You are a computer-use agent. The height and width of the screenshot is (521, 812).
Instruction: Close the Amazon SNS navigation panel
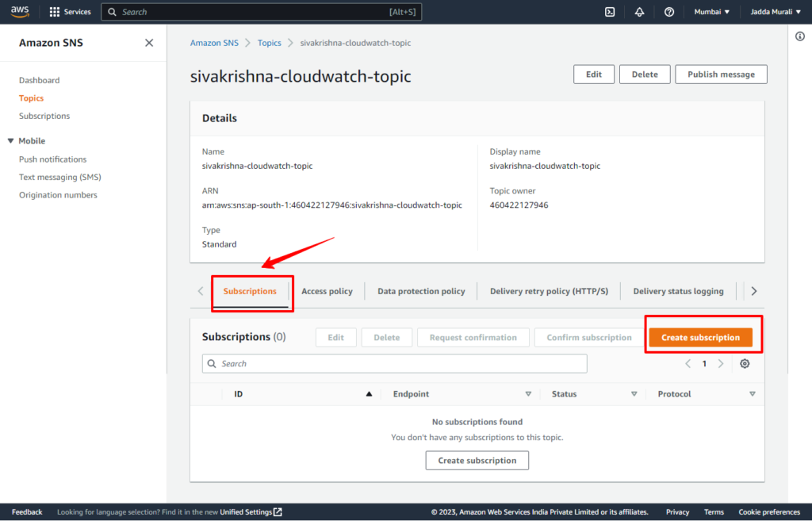149,43
